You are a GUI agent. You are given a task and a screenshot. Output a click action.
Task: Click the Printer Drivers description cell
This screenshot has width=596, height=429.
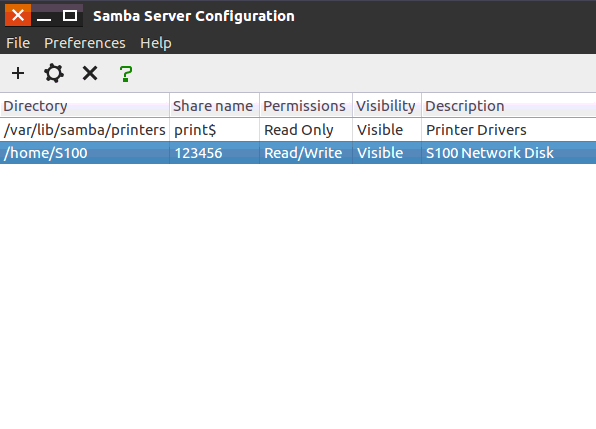coord(509,130)
